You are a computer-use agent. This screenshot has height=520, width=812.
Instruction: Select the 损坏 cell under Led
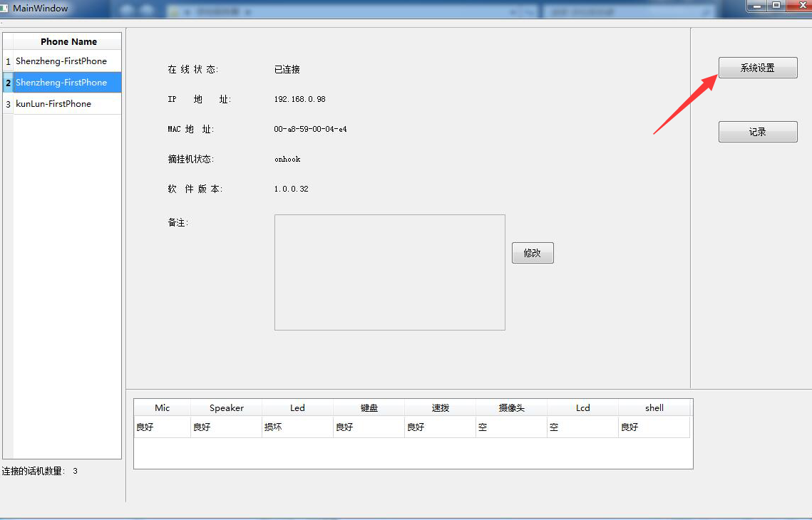[x=297, y=427]
